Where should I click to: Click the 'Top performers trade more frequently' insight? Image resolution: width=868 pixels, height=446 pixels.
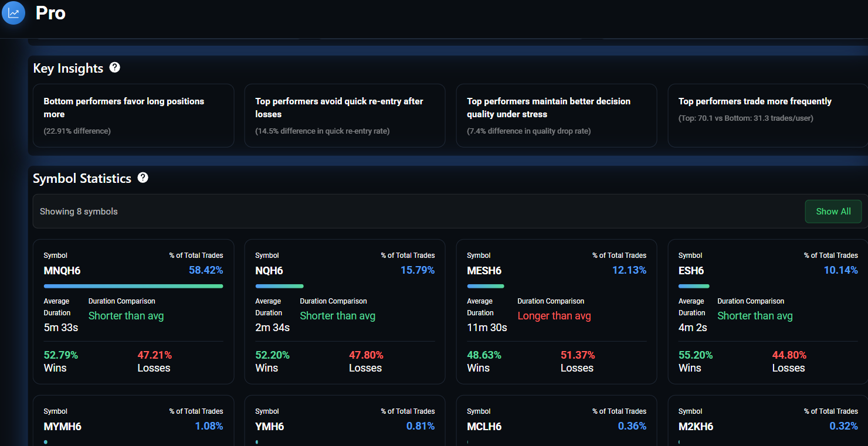tap(768, 115)
